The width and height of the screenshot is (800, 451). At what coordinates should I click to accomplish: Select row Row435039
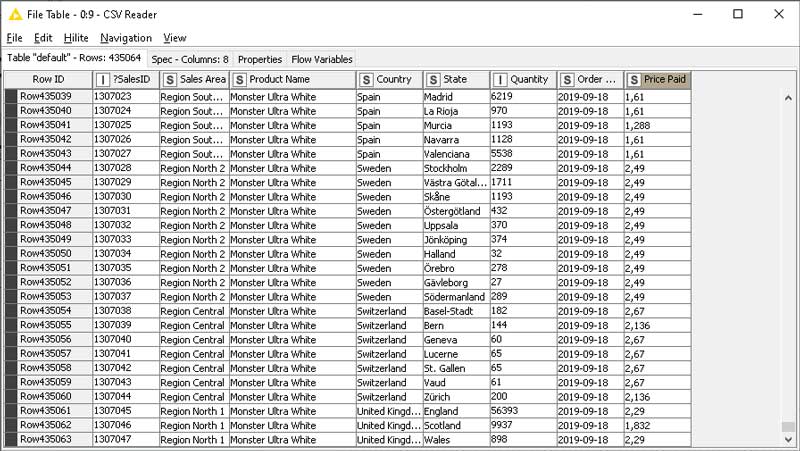pyautogui.click(x=48, y=96)
